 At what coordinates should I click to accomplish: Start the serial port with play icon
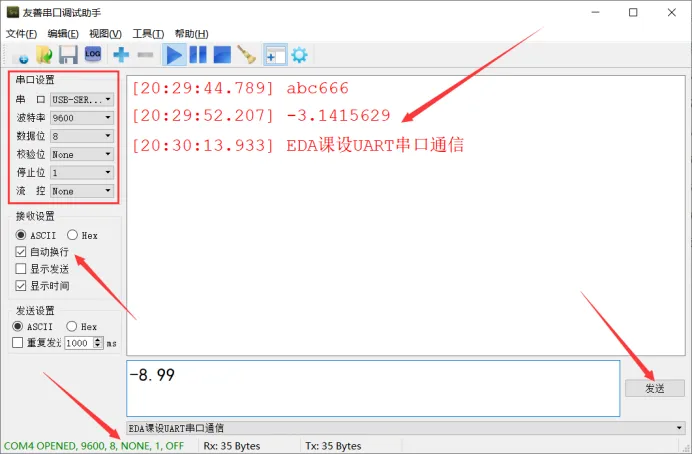174,55
